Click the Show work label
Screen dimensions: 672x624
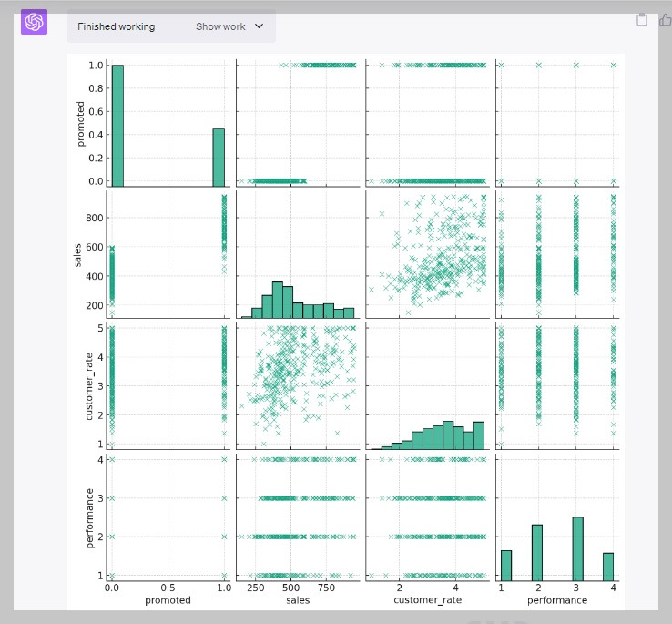tap(220, 26)
